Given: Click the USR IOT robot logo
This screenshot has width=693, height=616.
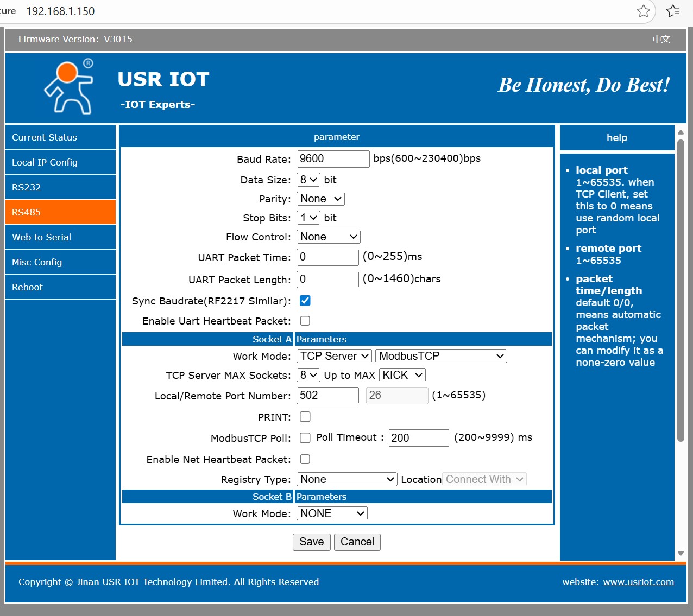Looking at the screenshot, I should (70, 87).
